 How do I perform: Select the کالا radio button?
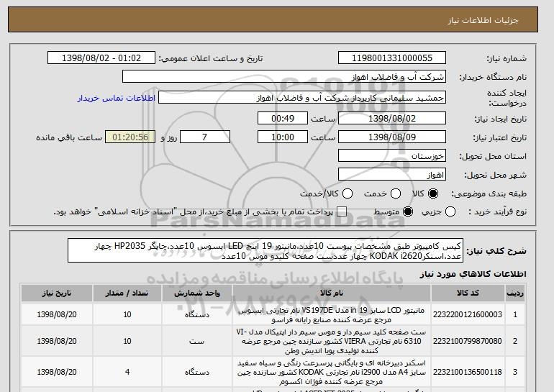[x=433, y=193]
